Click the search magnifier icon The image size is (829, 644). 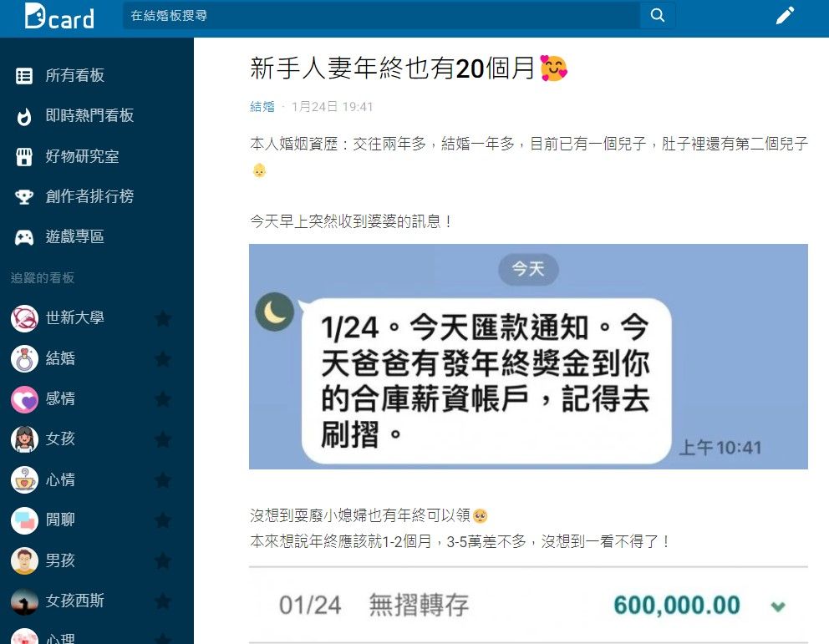coord(657,15)
